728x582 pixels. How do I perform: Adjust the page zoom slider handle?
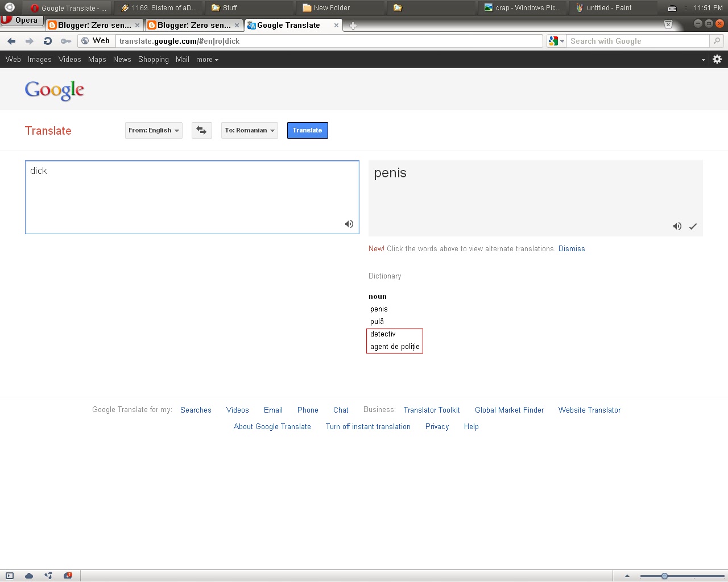coord(664,576)
